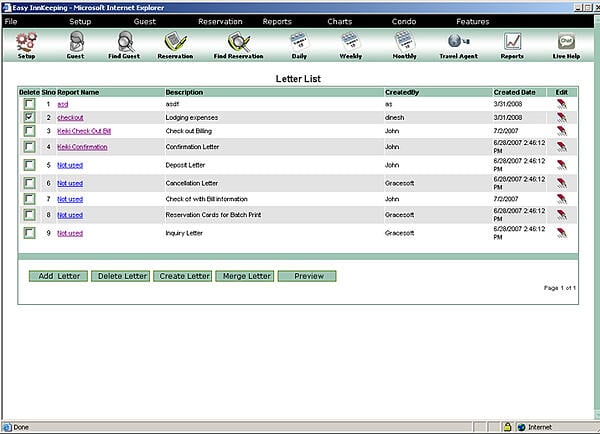Open the Charts menu
This screenshot has height=434, width=600.
click(339, 21)
